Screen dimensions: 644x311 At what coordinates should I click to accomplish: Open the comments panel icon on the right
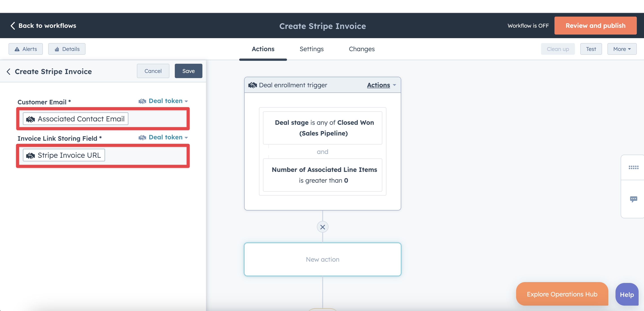[634, 199]
